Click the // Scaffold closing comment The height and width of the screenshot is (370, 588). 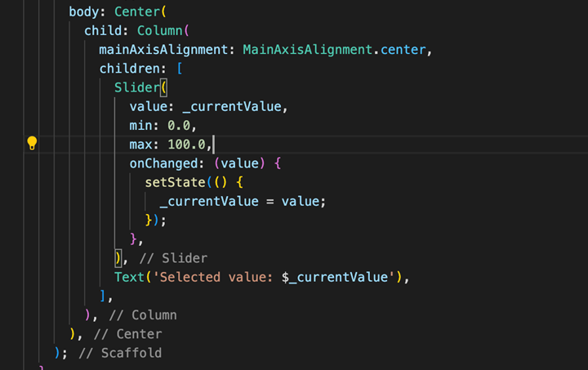(120, 353)
